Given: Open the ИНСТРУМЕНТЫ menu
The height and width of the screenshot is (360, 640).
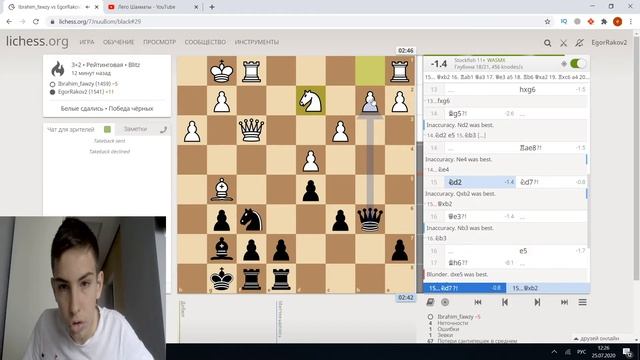Looking at the screenshot, I should coord(257,42).
